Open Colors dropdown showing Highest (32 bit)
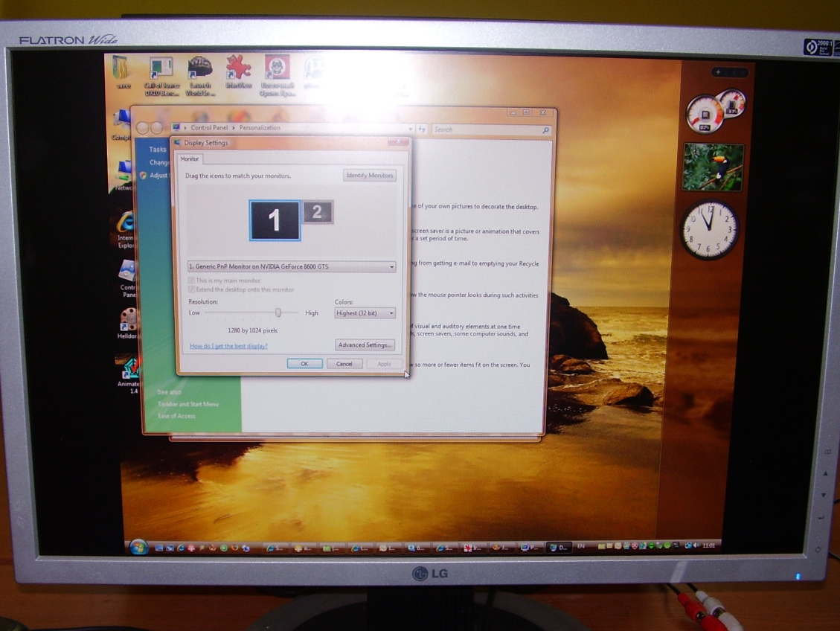 coord(365,313)
